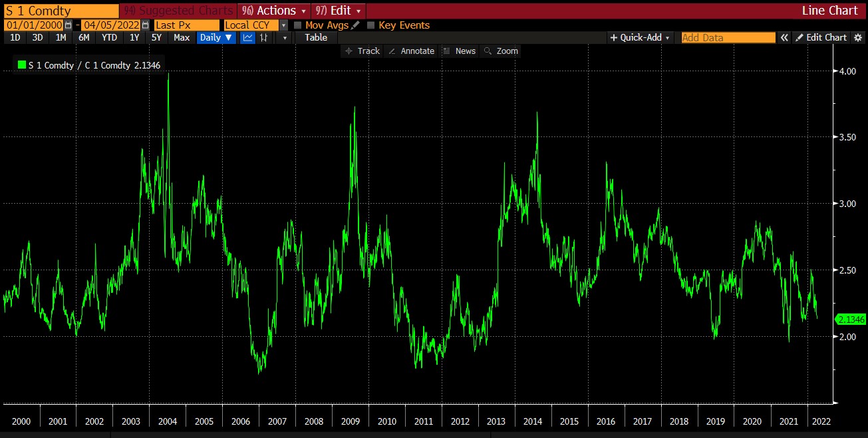Open the start date calendar picker
Image resolution: width=868 pixels, height=438 pixels.
(68, 25)
